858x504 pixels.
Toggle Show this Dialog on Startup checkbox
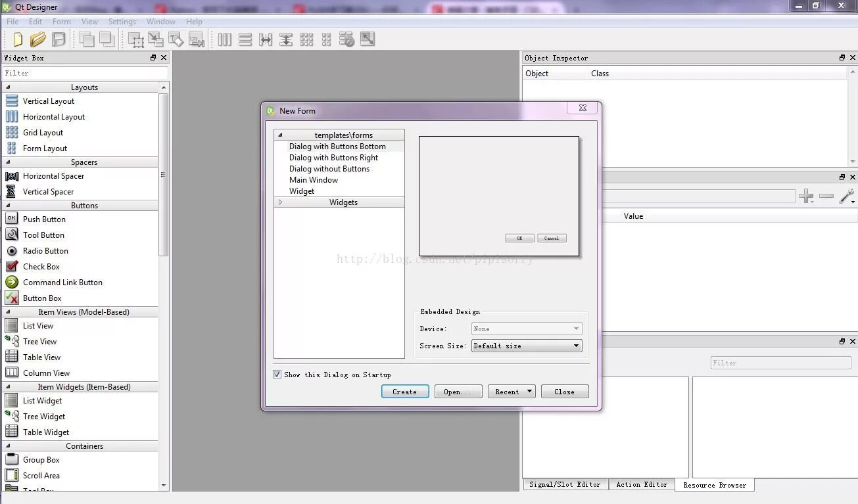tap(277, 375)
